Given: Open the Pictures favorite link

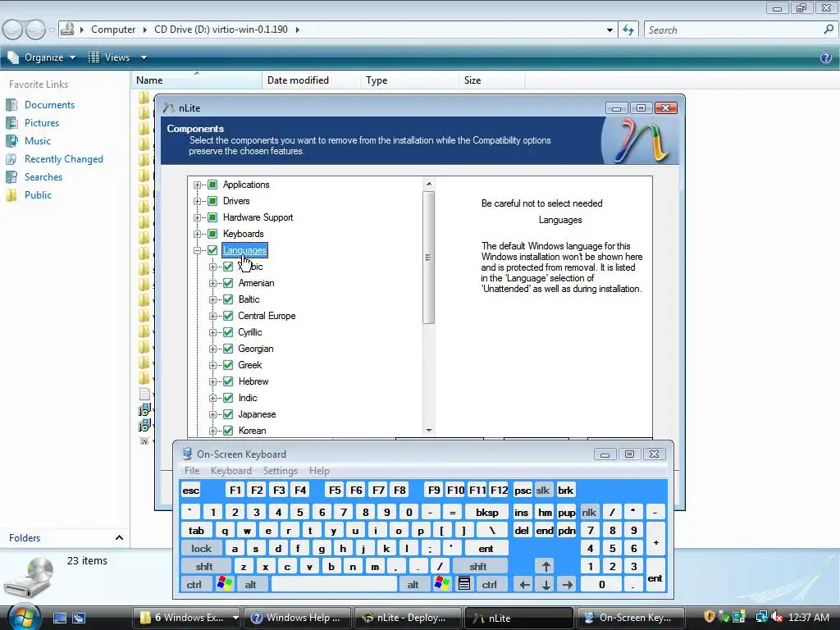Looking at the screenshot, I should tap(42, 123).
